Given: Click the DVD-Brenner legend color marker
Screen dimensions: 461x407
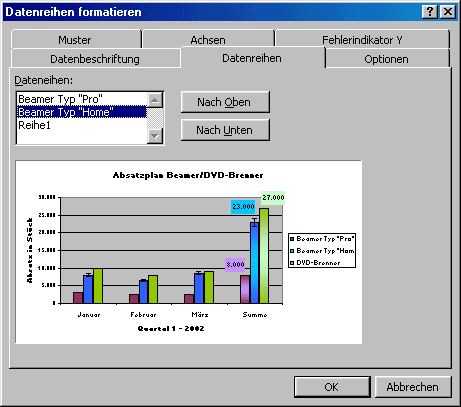Looking at the screenshot, I should [x=292, y=263].
